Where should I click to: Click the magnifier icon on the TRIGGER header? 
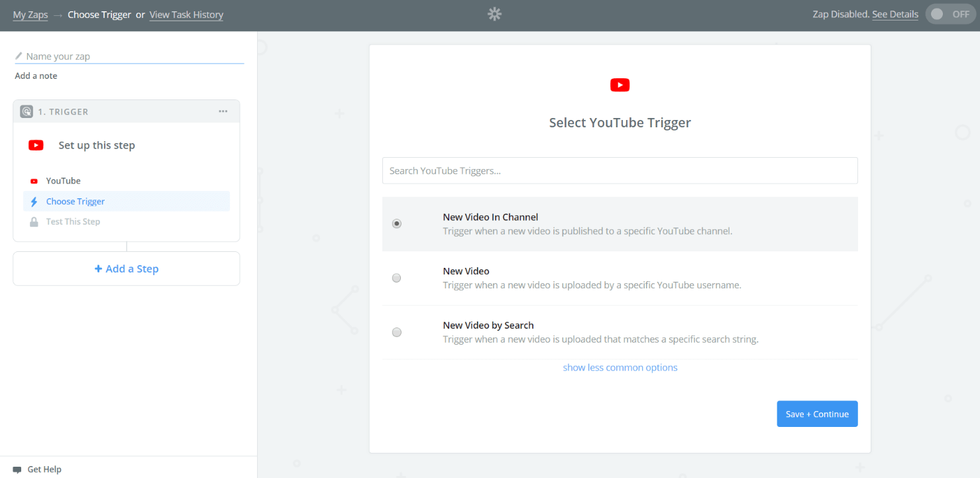(26, 111)
